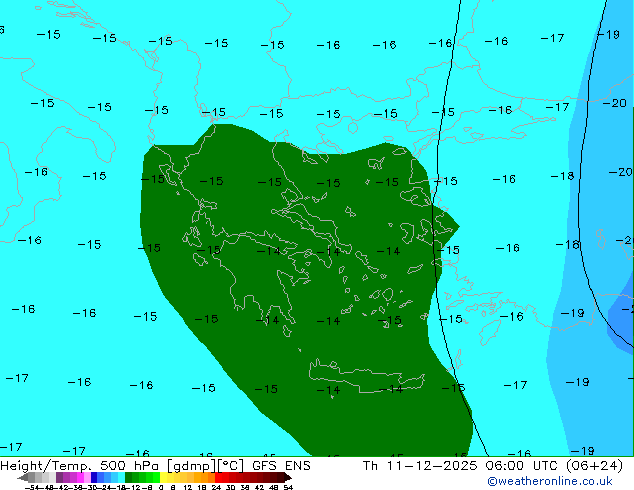Click the Crete island outline on the map
This screenshot has height=490, width=634.
tap(366, 376)
